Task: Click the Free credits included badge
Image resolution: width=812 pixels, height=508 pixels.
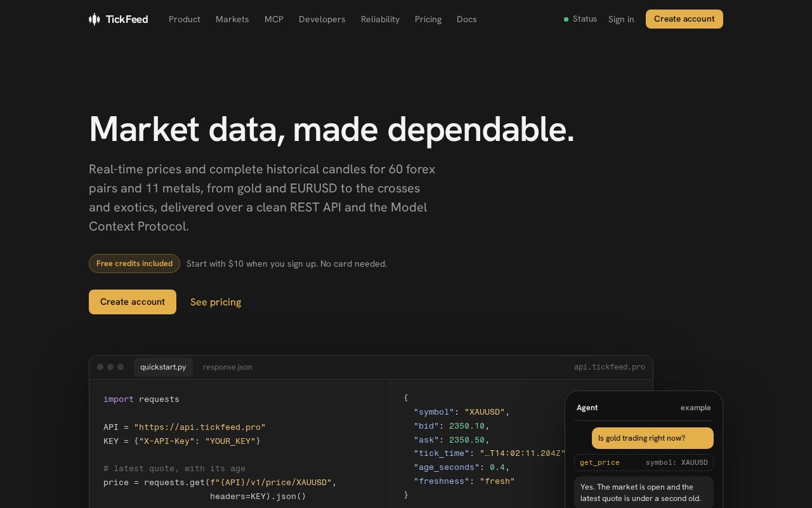Action: point(134,264)
